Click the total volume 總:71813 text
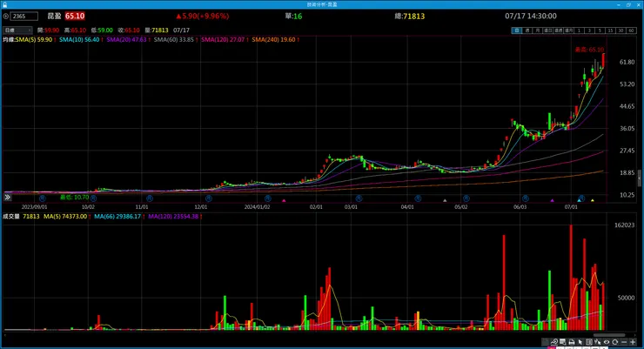644x349 pixels. click(410, 16)
